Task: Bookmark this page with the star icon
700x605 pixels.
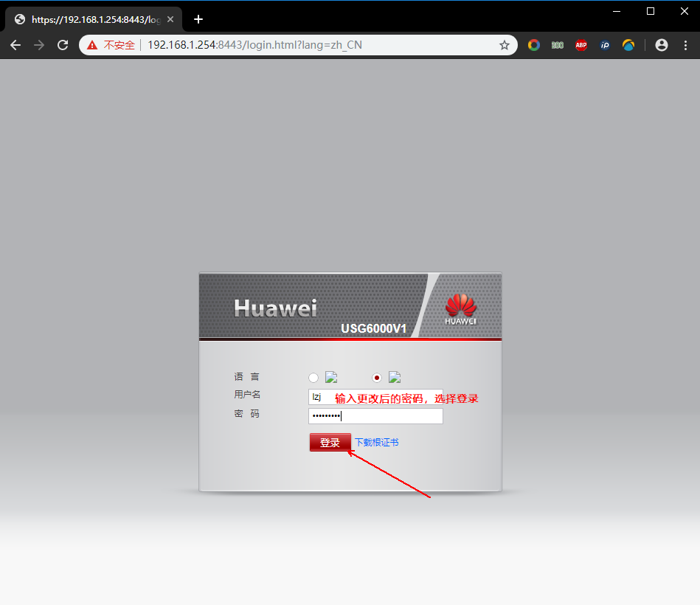Action: (x=505, y=45)
